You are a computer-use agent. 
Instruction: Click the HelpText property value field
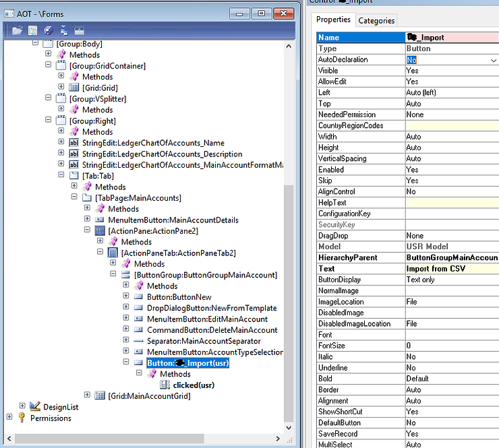click(452, 203)
